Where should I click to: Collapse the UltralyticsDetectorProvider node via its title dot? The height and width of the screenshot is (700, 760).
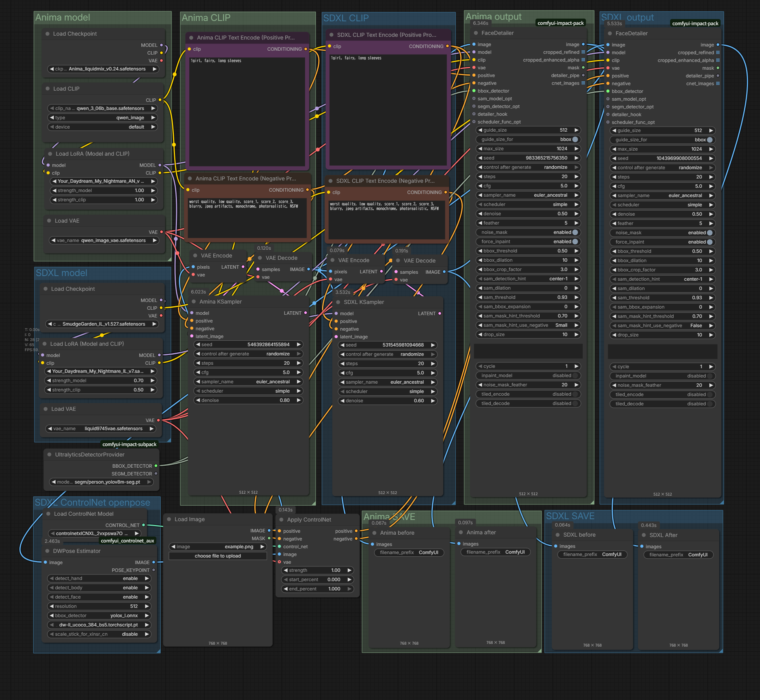point(50,455)
